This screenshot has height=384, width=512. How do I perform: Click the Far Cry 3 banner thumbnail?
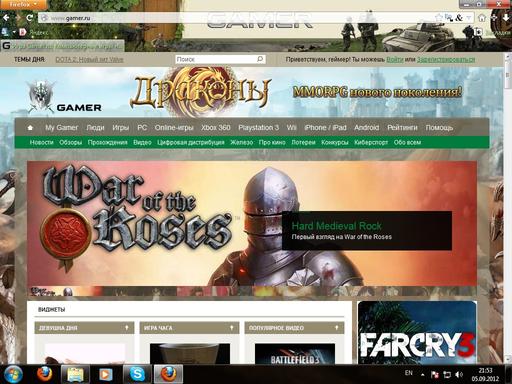click(x=417, y=332)
